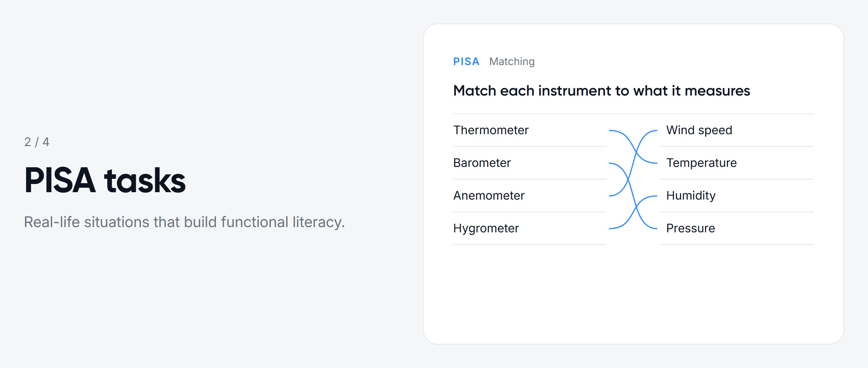
Task: Click the matching question title text
Action: [x=602, y=91]
